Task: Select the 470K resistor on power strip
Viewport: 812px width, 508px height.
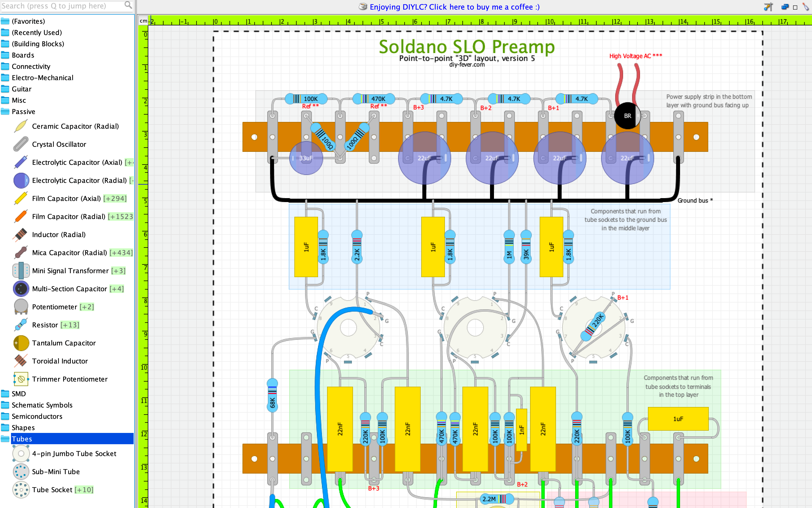Action: 374,99
